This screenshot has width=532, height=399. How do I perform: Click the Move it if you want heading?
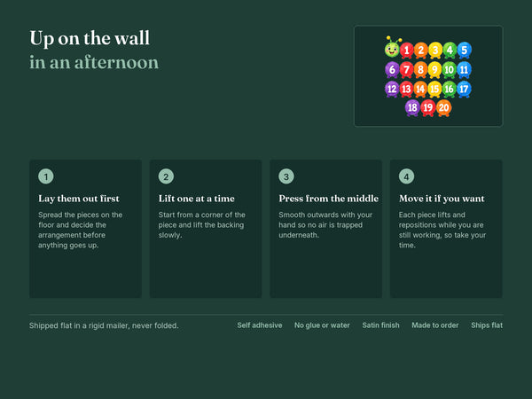point(442,199)
